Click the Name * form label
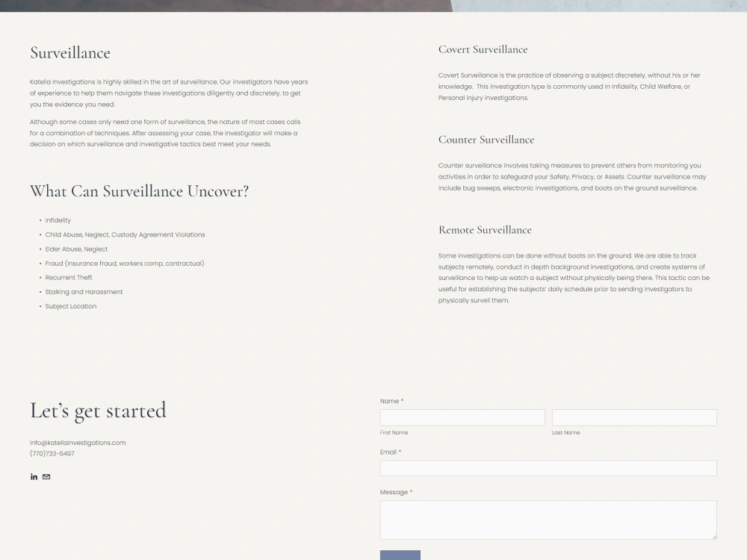This screenshot has width=747, height=560. click(x=391, y=401)
